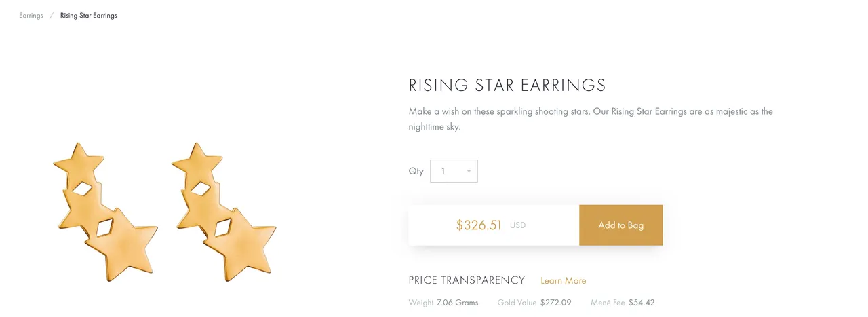The height and width of the screenshot is (317, 868).
Task: Click the Qty label text
Action: point(416,171)
